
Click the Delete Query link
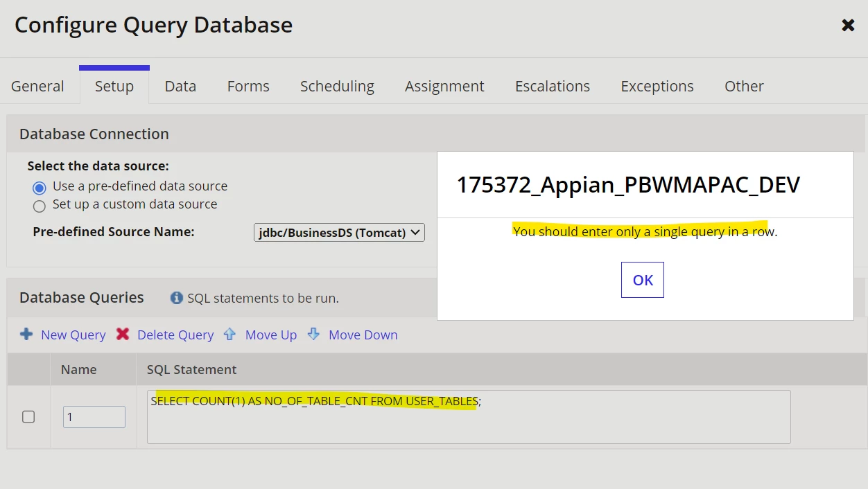175,335
